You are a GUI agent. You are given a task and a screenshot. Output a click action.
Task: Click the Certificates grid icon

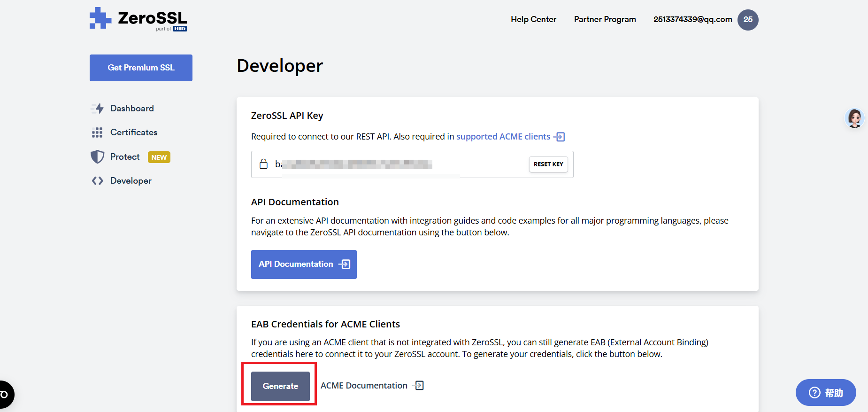pos(97,132)
